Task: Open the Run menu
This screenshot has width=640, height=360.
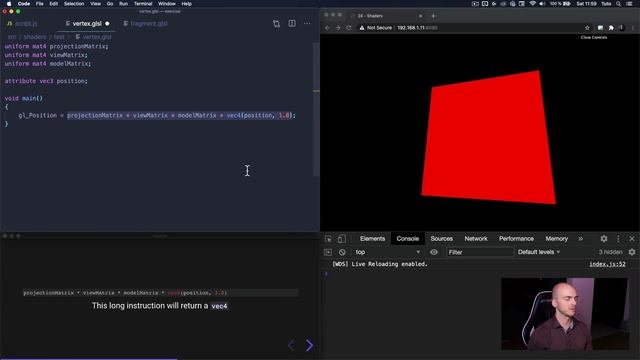Action: pos(123,4)
